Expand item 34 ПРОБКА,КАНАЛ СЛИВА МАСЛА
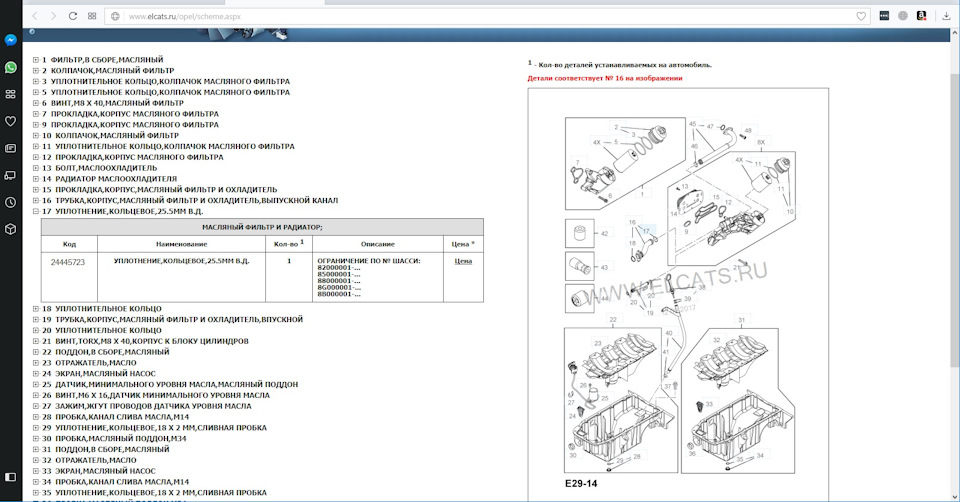Screen dimensions: 960x502 tap(36, 482)
